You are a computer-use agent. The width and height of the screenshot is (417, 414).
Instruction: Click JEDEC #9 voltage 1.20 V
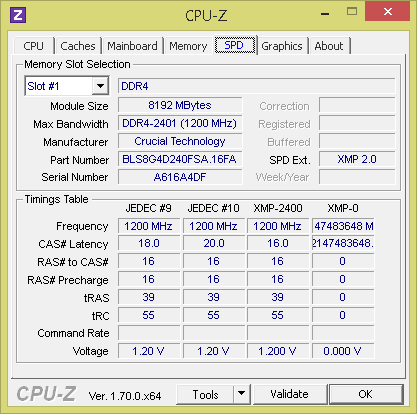[149, 351]
